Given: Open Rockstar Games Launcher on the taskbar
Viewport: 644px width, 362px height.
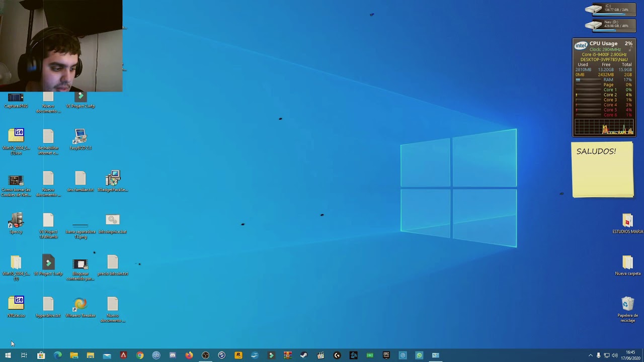Looking at the screenshot, I should (238, 355).
